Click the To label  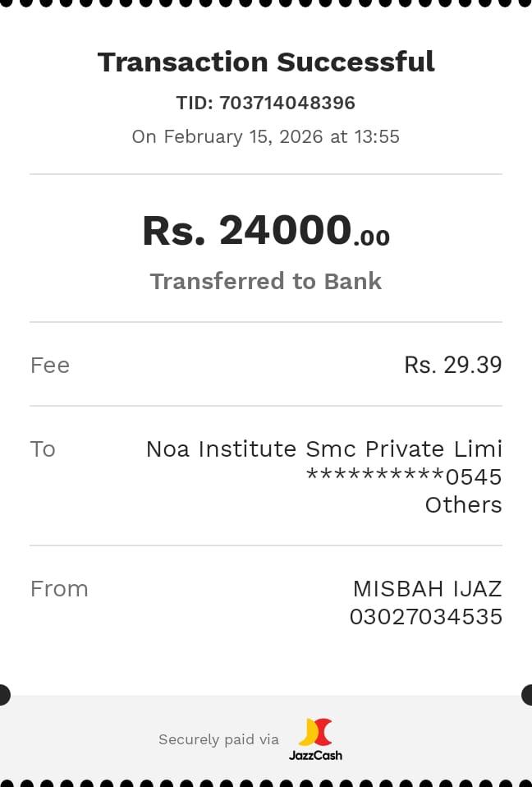[43, 449]
